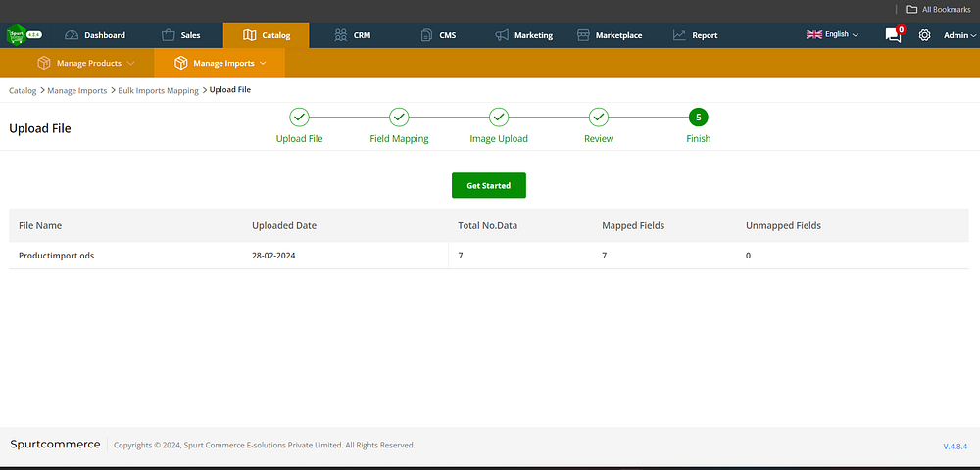
Task: Open the Sales menu
Action: click(181, 35)
